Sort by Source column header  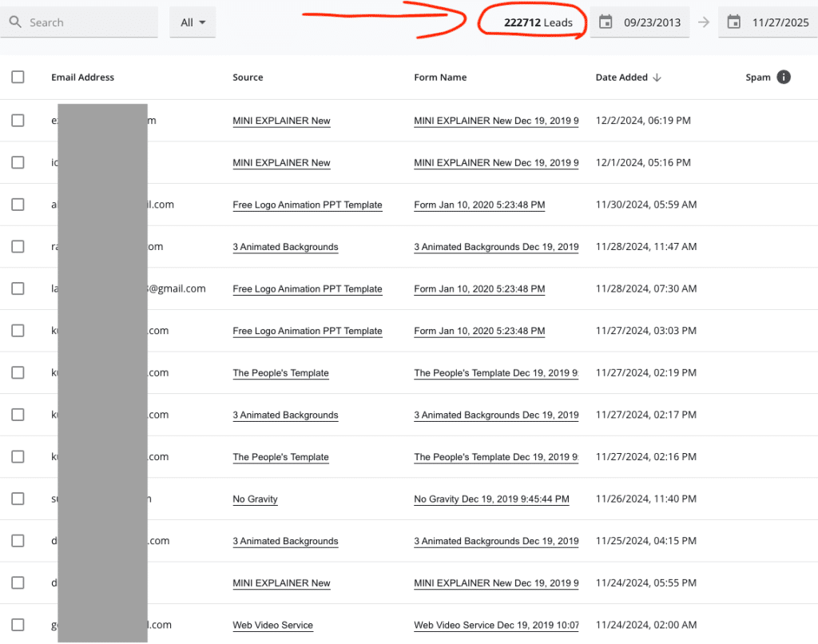tap(248, 78)
